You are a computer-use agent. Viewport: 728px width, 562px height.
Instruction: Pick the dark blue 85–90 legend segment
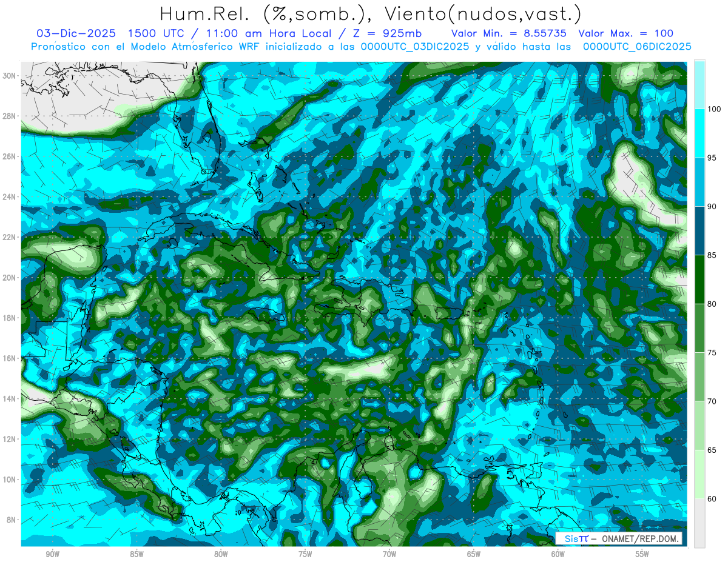pos(699,231)
